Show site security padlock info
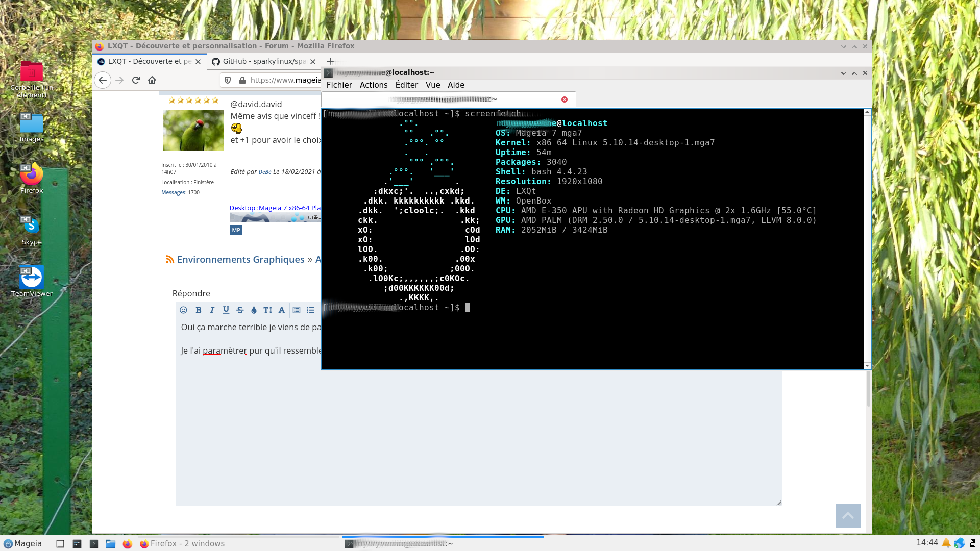The image size is (980, 551). coord(242,80)
